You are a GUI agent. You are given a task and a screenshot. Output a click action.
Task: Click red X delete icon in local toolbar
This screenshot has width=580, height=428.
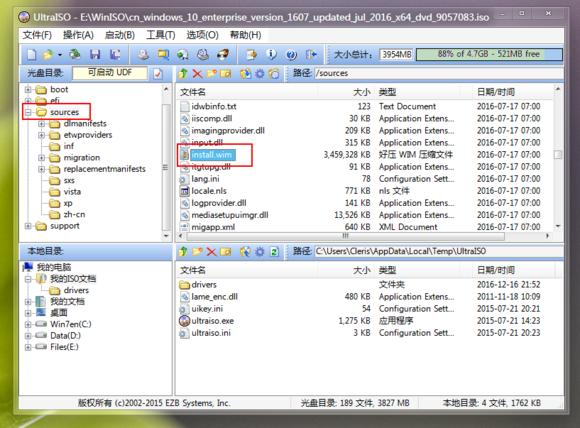click(x=211, y=252)
